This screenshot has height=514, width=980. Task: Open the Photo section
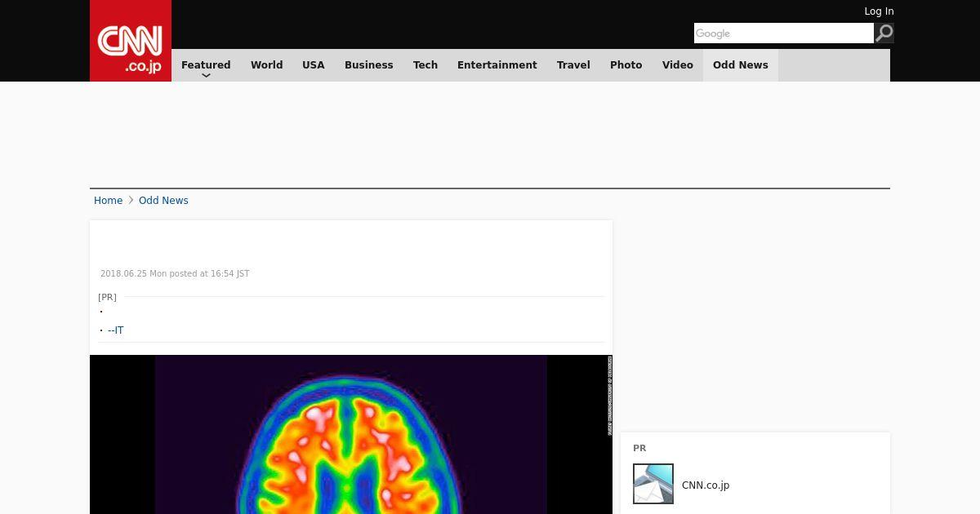626,65
